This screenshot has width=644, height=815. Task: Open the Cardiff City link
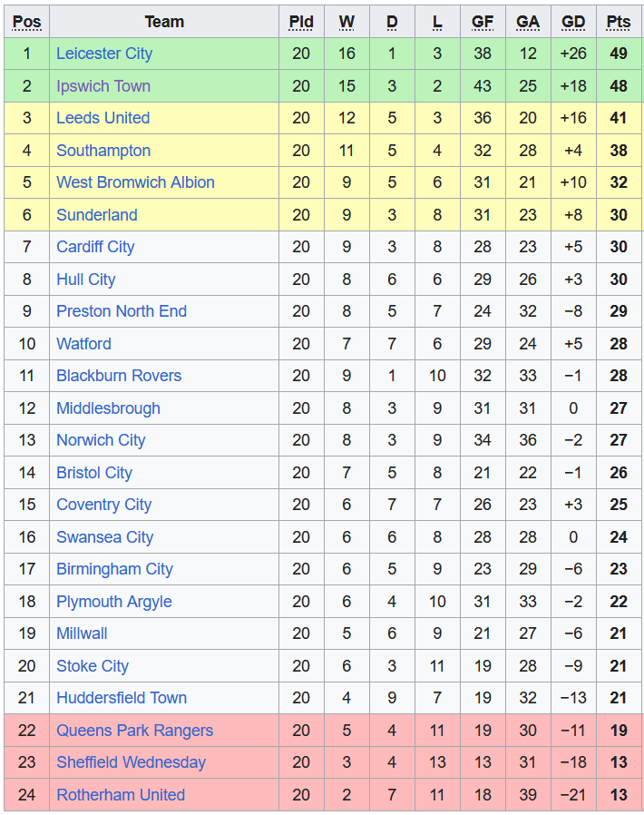(94, 247)
